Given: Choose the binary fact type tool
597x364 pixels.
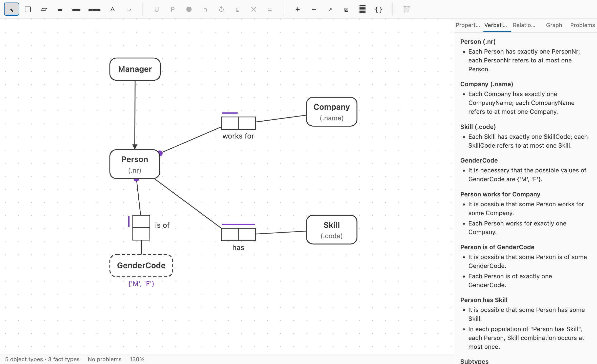Looking at the screenshot, I should pyautogui.click(x=76, y=9).
